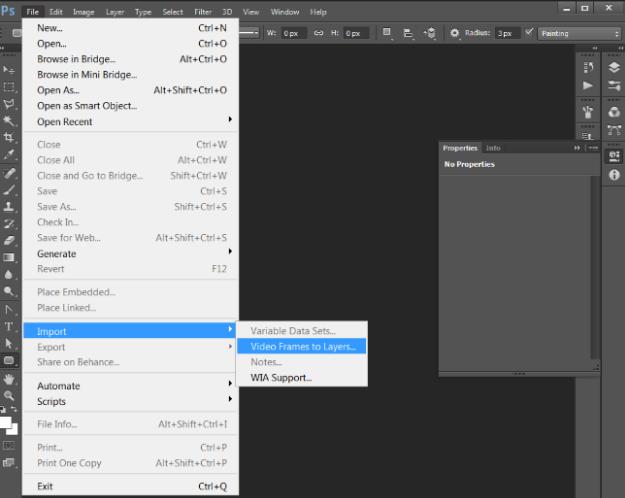The width and height of the screenshot is (625, 498).
Task: Select the Gradient tool
Action: [8, 258]
